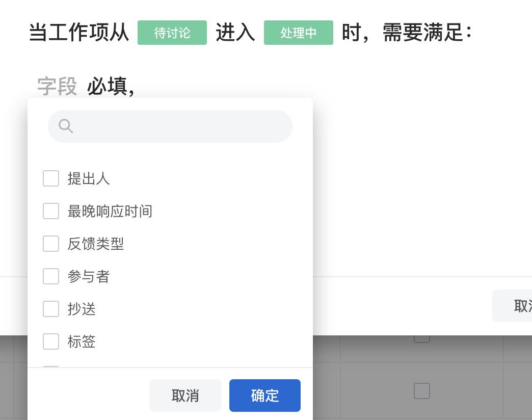Click the partially visible 取消 dialog button
Screen dimensions: 532x420
click(512, 306)
